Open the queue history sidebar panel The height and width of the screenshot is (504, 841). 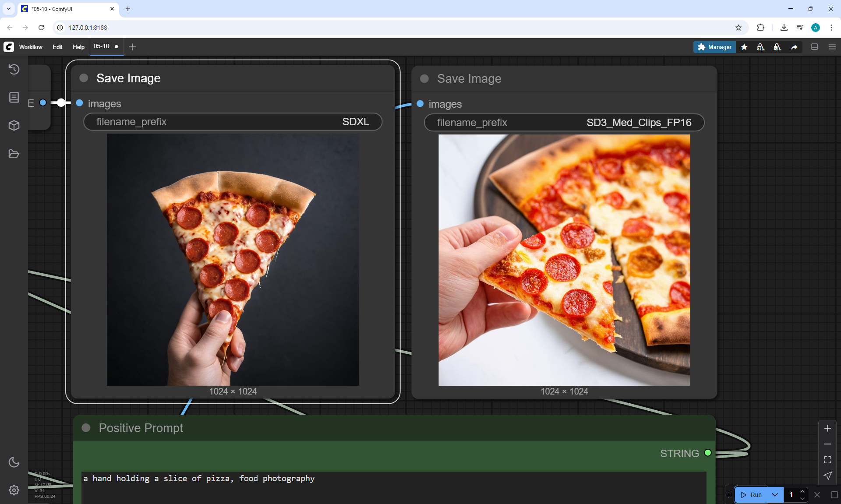(x=14, y=69)
